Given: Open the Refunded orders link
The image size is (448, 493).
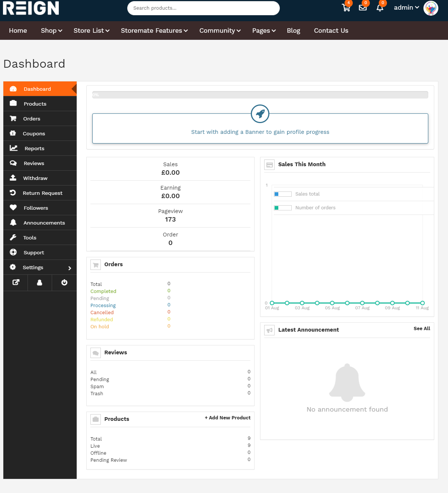Looking at the screenshot, I should (102, 320).
